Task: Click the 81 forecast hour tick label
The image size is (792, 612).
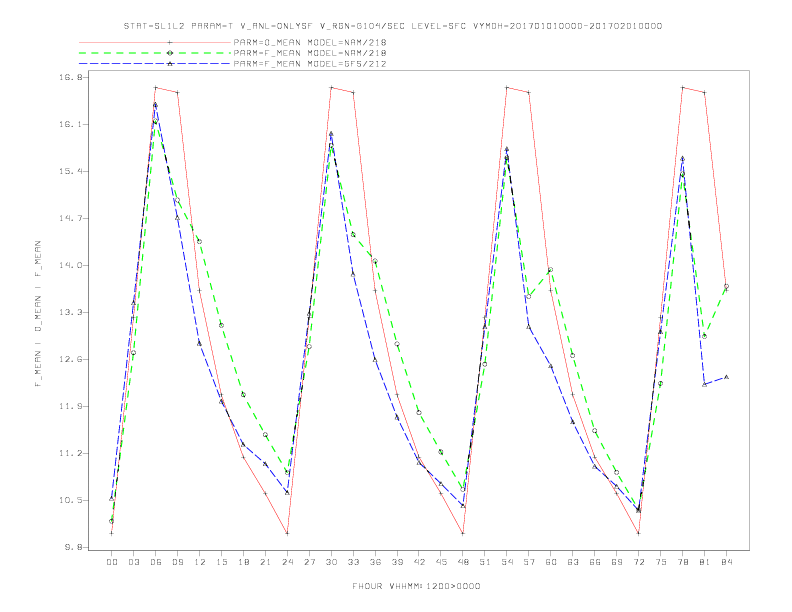Action: pyautogui.click(x=705, y=562)
